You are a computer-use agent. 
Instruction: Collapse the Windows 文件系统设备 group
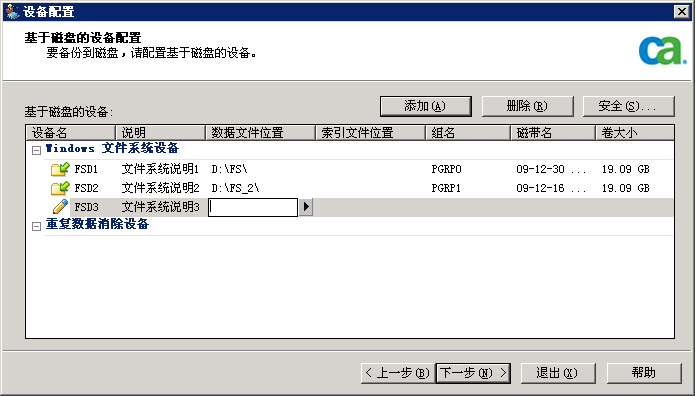[x=37, y=150]
